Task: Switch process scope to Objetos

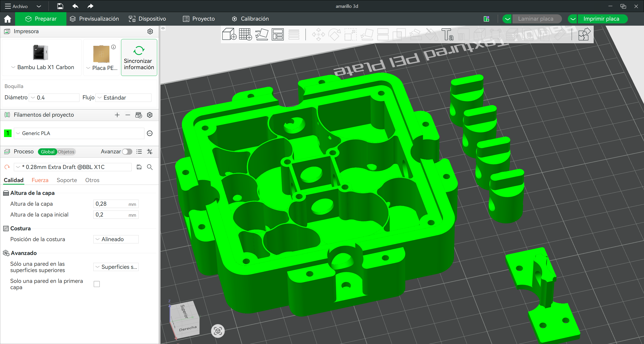Action: 66,152
